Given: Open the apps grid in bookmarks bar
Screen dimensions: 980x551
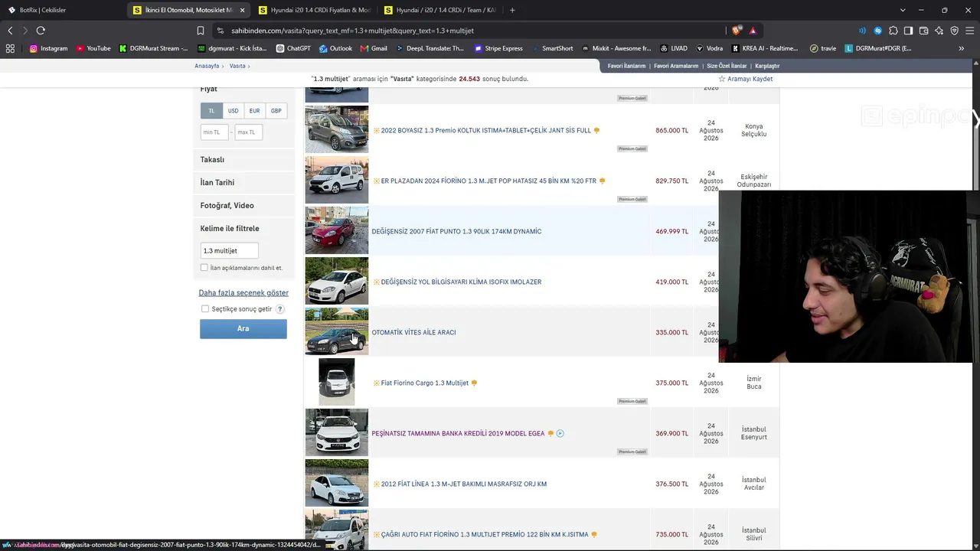Looking at the screenshot, I should (x=10, y=48).
